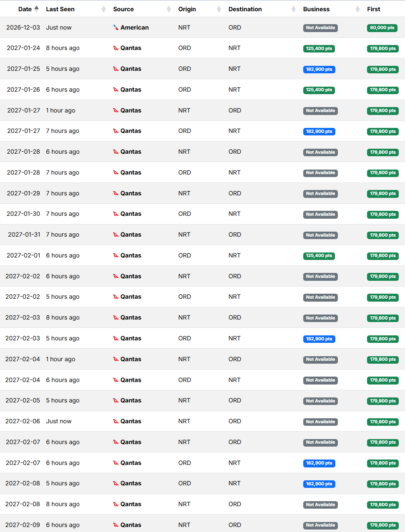Select the 2027-01-31 date cell
Image resolution: width=405 pixels, height=532 pixels.
point(24,235)
